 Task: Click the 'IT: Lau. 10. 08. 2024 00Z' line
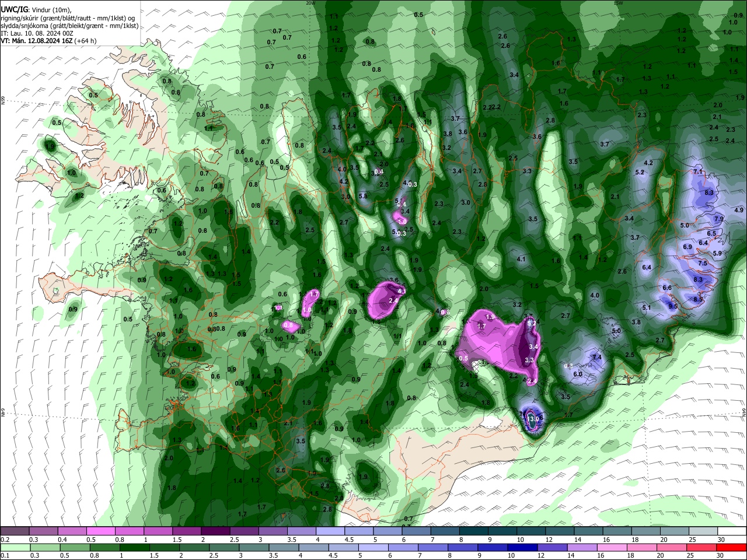click(37, 34)
